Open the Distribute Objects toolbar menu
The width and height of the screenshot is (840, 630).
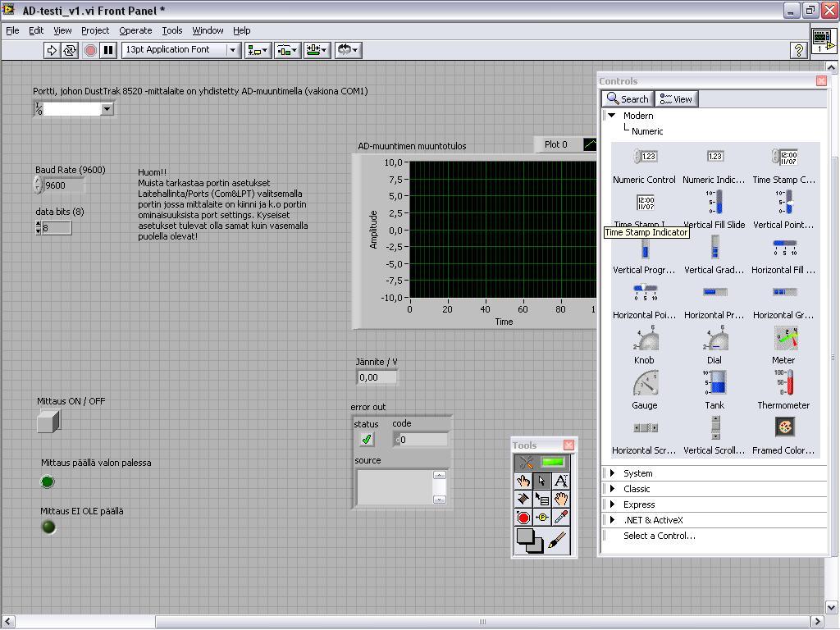pyautogui.click(x=287, y=50)
